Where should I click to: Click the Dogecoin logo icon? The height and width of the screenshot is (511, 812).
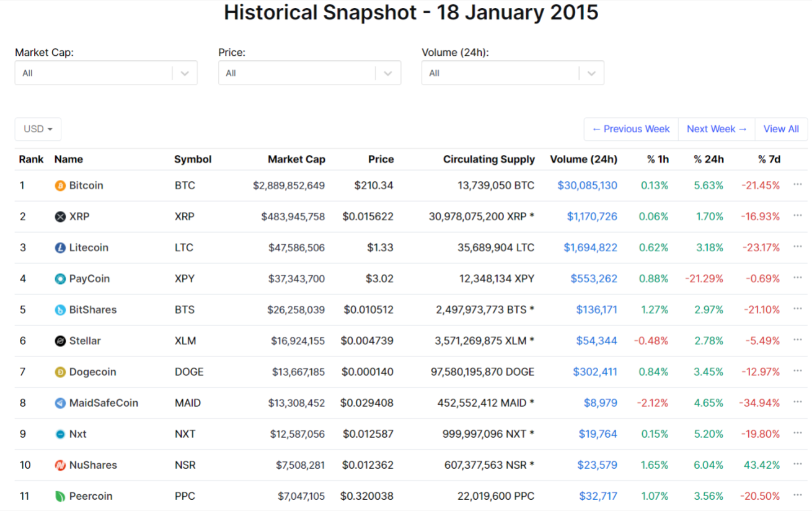pos(60,372)
